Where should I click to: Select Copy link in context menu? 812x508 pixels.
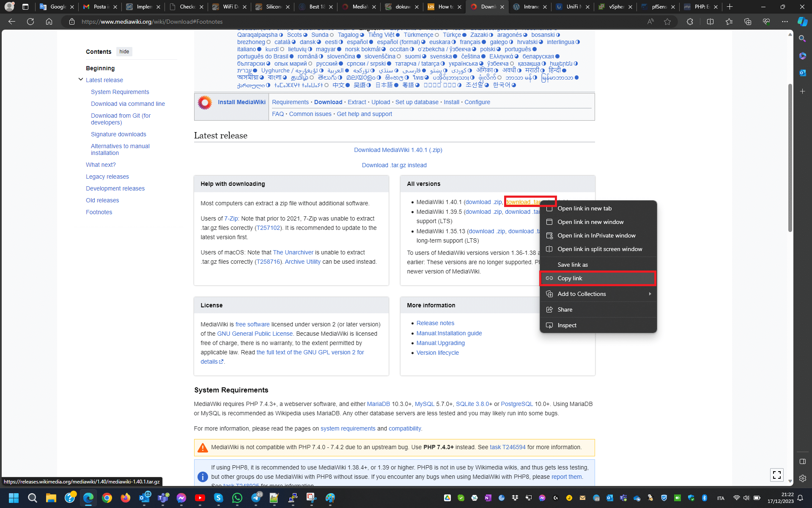570,278
